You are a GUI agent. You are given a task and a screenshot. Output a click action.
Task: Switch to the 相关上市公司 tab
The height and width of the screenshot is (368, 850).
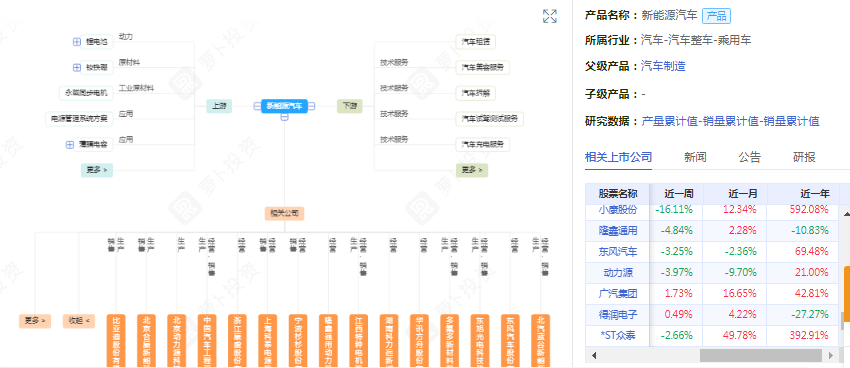[x=619, y=157]
